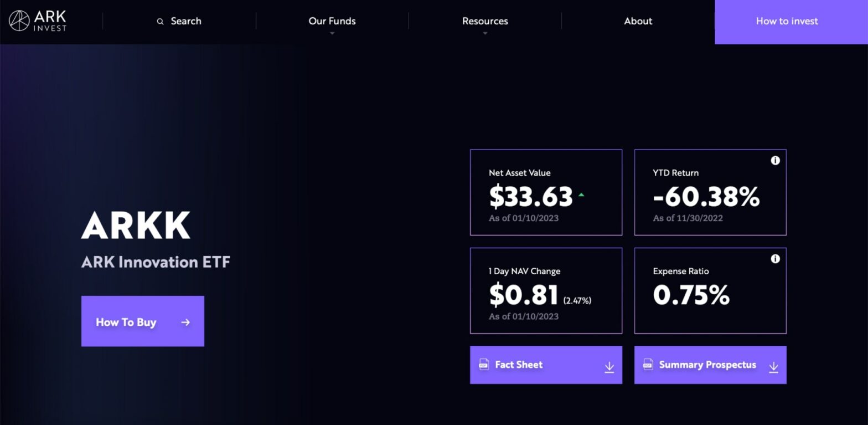Click the 1 Day NAV Change card
This screenshot has height=425, width=868.
pos(546,290)
